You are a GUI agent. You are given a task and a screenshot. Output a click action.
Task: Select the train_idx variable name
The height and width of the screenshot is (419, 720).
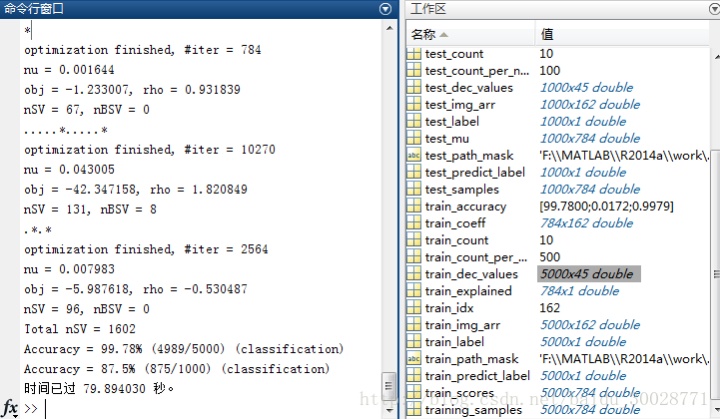point(449,308)
